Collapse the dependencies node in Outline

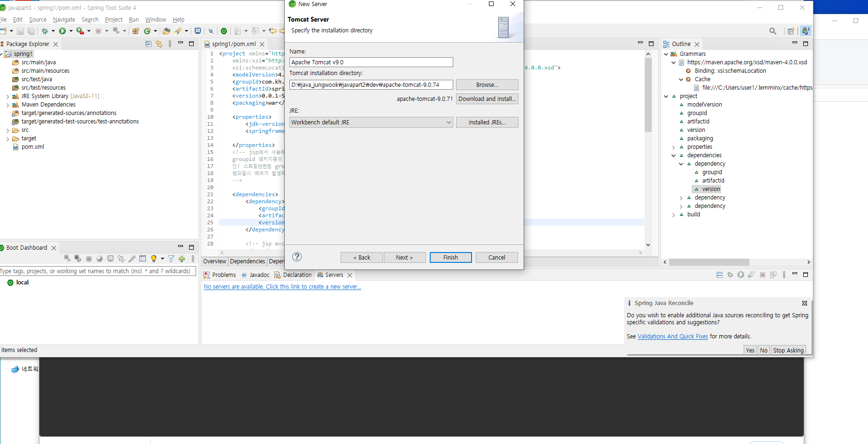coord(674,156)
